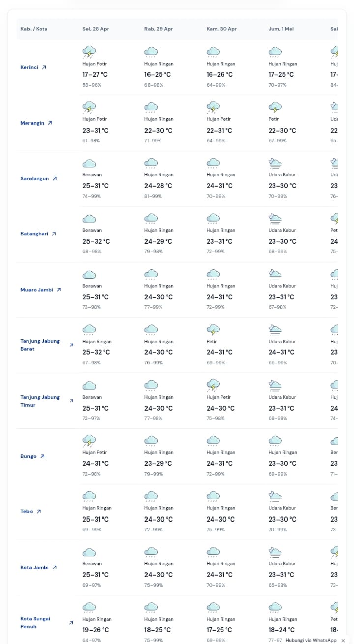The width and height of the screenshot is (354, 644).
Task: Click Tebo light rain icon for Rab, 29 Apr
Action: [151, 496]
